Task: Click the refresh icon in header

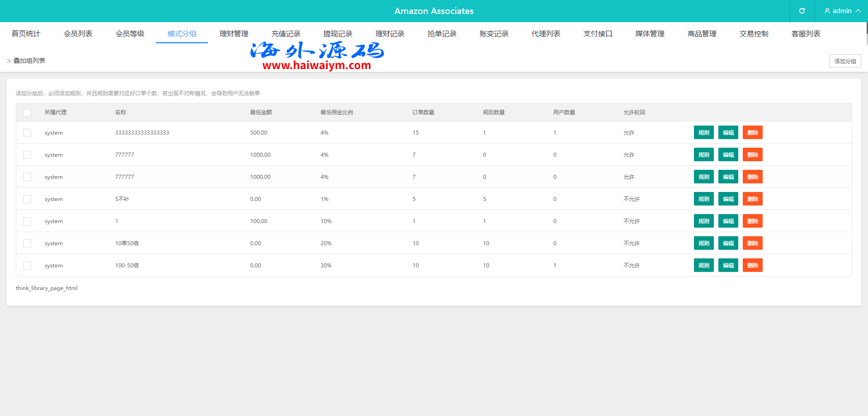Action: pos(802,11)
